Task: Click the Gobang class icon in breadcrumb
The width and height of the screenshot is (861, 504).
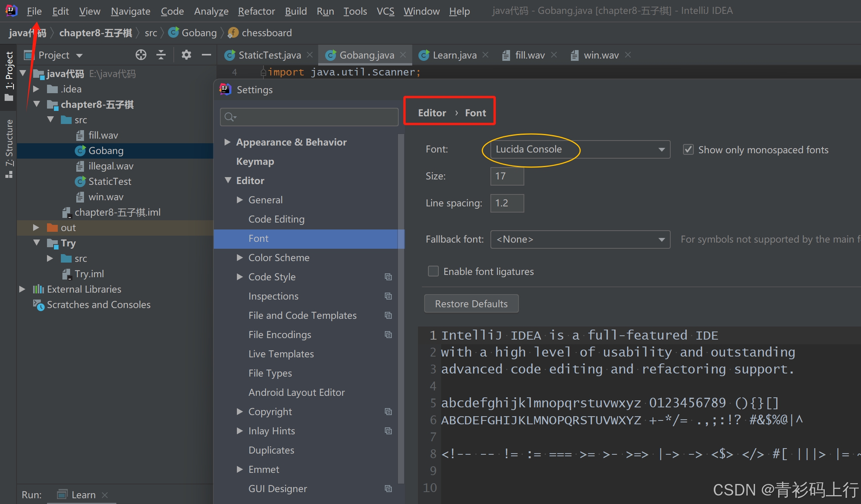Action: 173,33
